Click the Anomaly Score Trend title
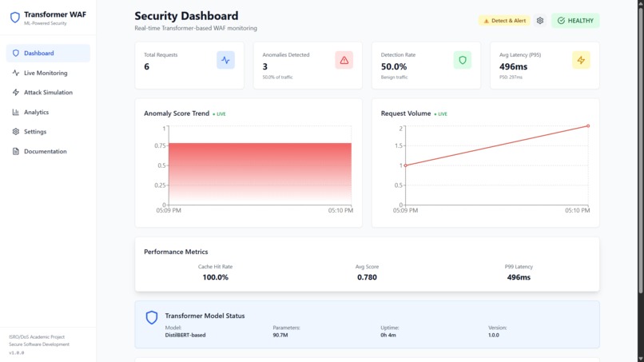 (177, 113)
